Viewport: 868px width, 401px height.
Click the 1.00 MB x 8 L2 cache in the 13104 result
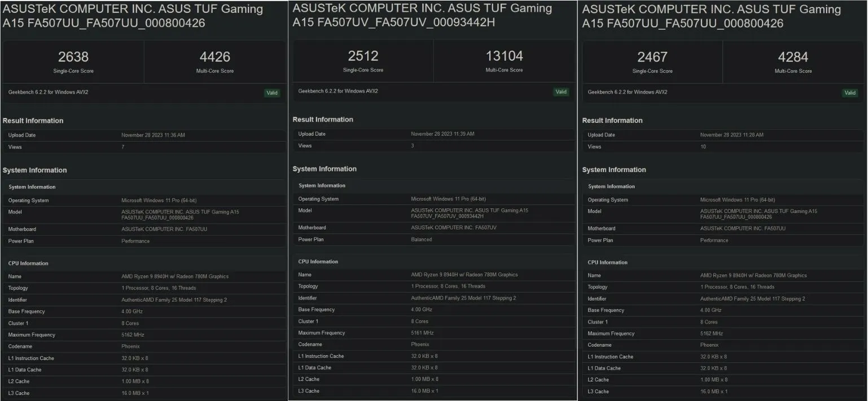point(424,380)
